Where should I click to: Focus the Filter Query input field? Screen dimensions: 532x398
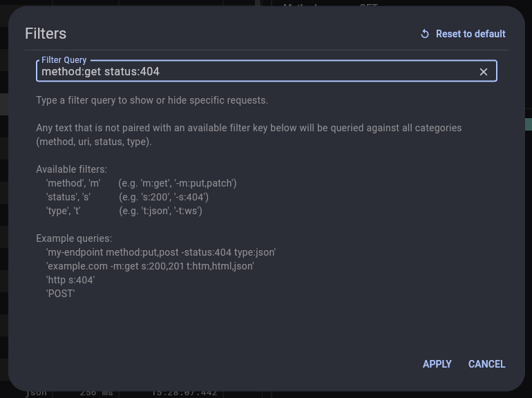tap(256, 72)
